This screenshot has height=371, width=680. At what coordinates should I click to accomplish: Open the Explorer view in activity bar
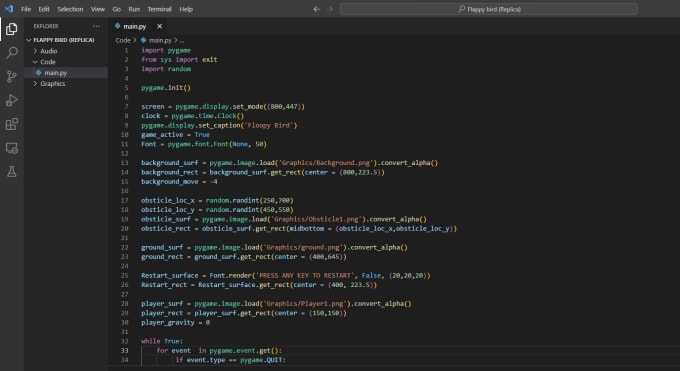[x=12, y=29]
